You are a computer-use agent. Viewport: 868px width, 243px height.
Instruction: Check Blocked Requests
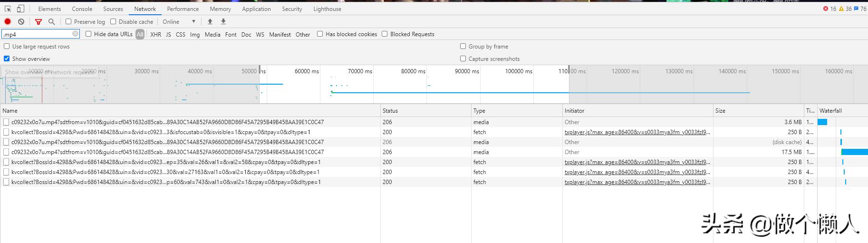[x=385, y=34]
